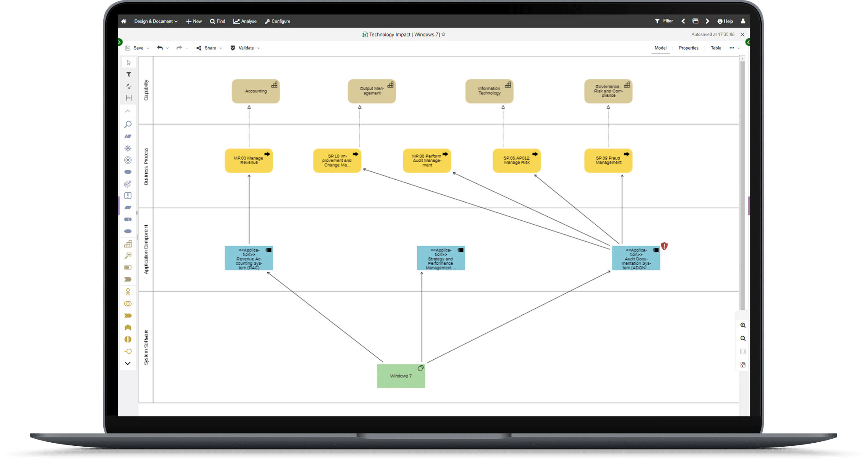Viewport: 868px width, 459px height.
Task: Open the Analyse menu
Action: pos(245,21)
